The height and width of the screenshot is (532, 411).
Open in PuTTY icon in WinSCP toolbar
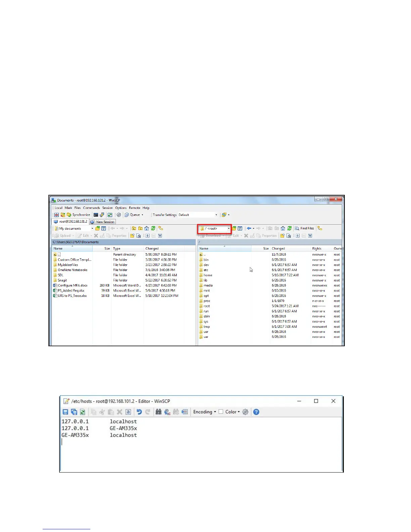102,215
